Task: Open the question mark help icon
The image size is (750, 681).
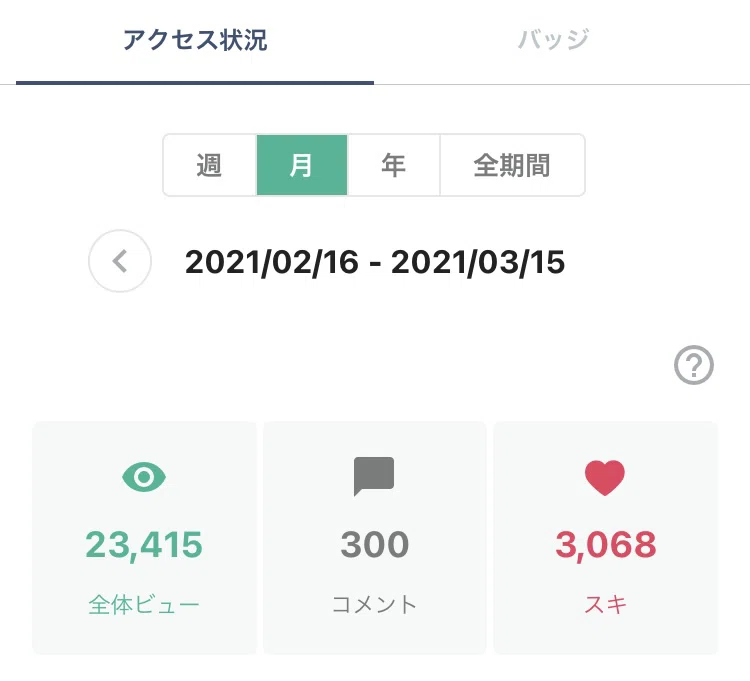Action: click(694, 365)
